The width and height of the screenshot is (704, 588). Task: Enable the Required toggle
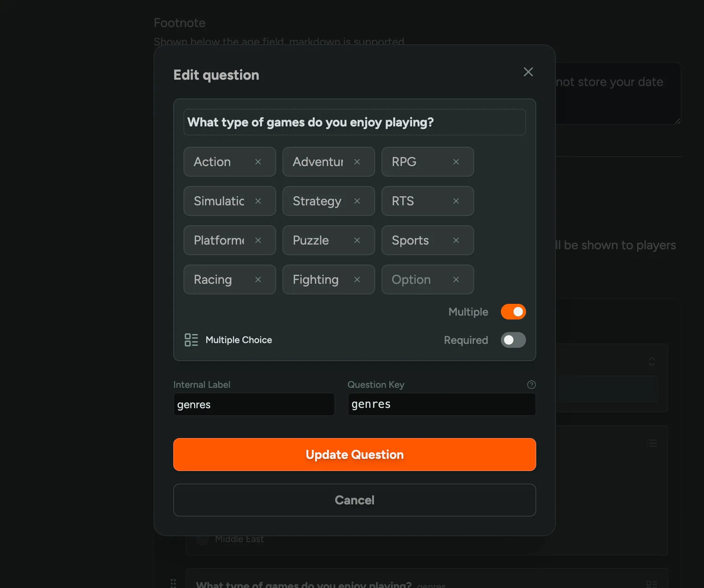point(513,340)
